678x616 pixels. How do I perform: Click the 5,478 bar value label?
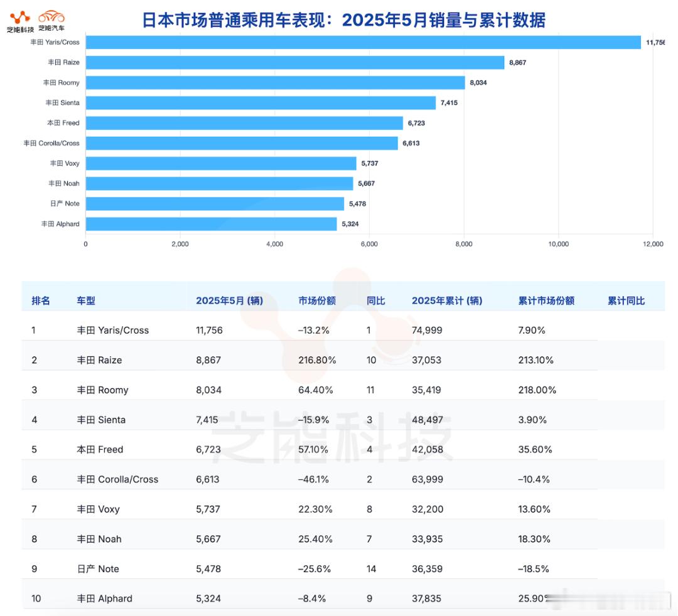click(358, 203)
